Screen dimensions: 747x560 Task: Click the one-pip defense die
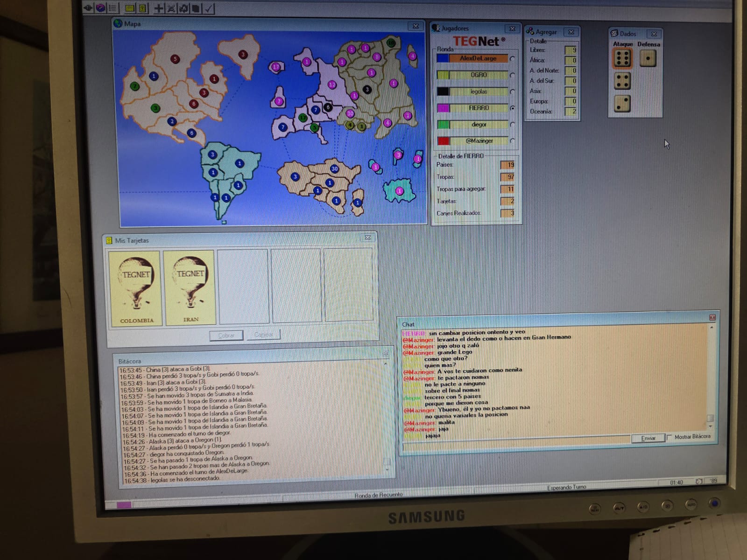coord(648,59)
